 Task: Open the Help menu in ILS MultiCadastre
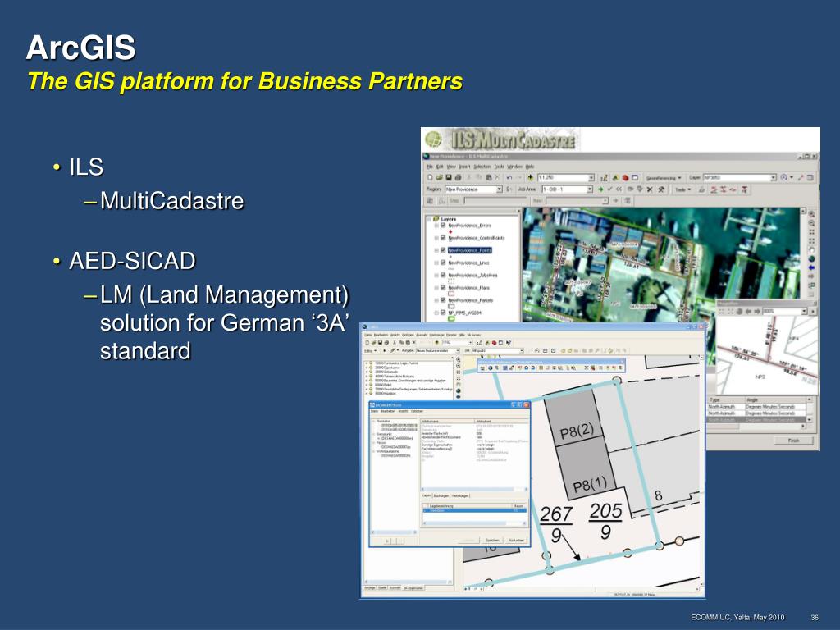click(530, 167)
